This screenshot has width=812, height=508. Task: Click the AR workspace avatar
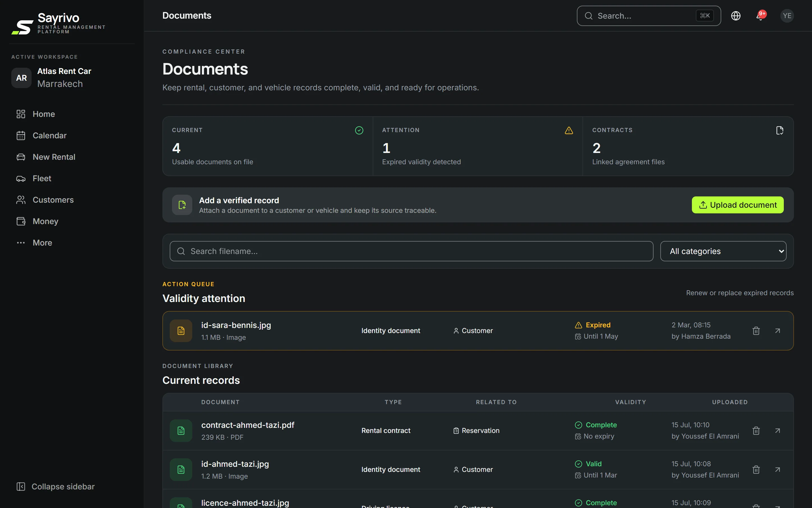click(21, 78)
